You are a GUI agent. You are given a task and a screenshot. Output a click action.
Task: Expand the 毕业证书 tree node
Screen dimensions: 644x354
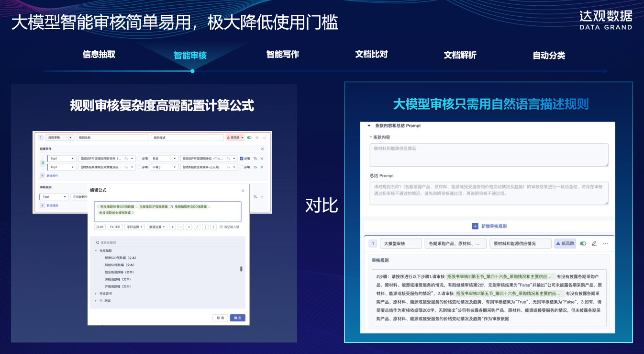96,294
